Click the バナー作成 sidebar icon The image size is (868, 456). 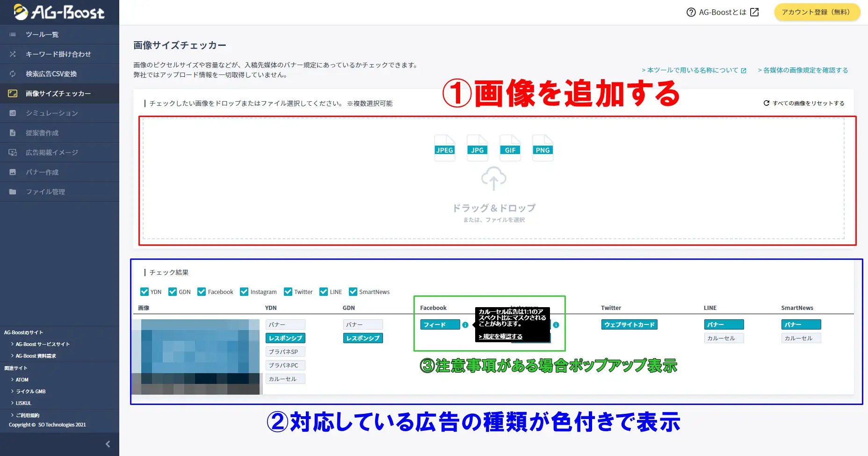tap(13, 172)
